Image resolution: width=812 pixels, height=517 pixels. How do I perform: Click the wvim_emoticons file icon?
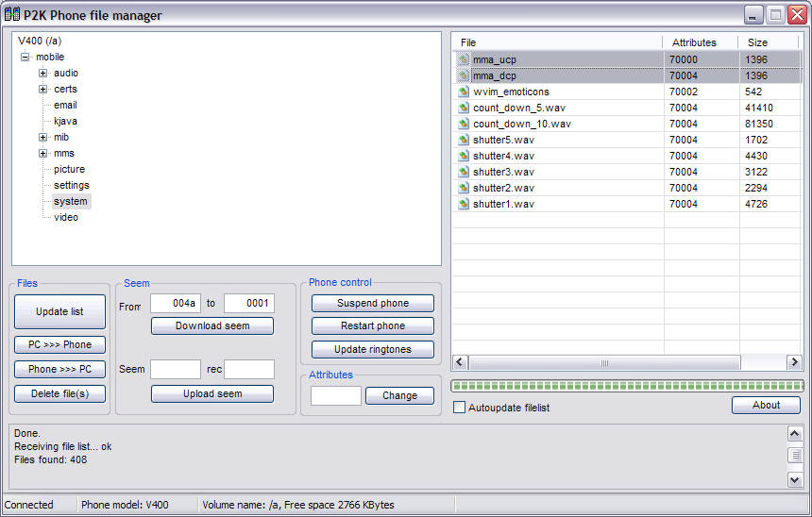click(x=463, y=92)
